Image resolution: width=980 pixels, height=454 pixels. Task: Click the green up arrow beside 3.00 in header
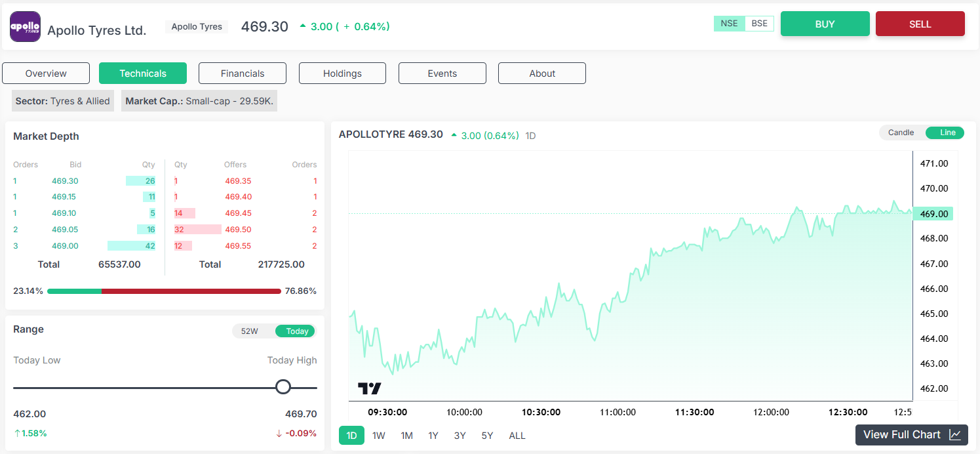pyautogui.click(x=303, y=26)
